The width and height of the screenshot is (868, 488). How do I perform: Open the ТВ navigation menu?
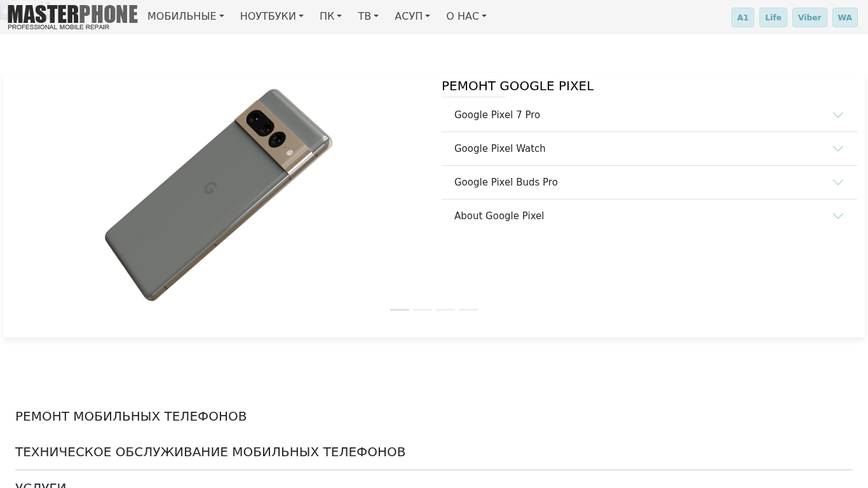368,17
